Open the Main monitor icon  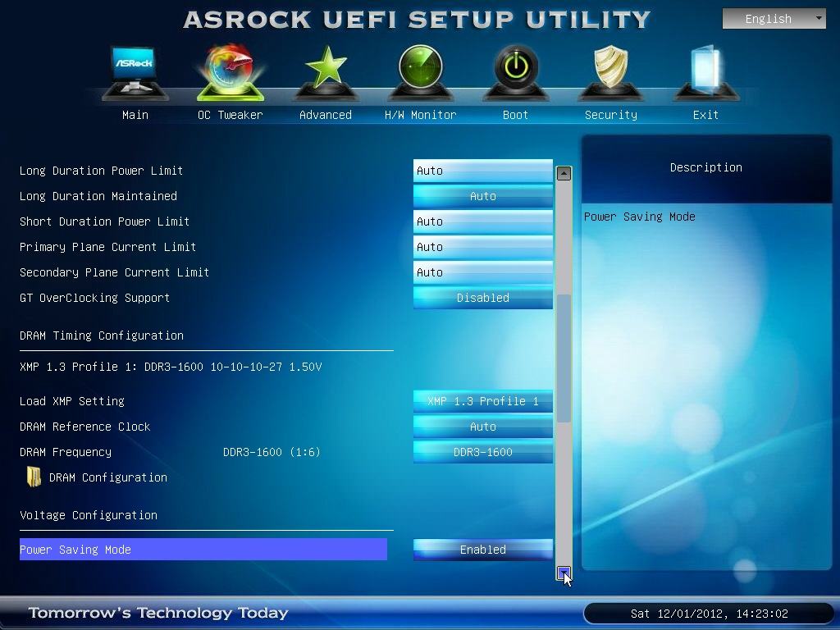(135, 73)
